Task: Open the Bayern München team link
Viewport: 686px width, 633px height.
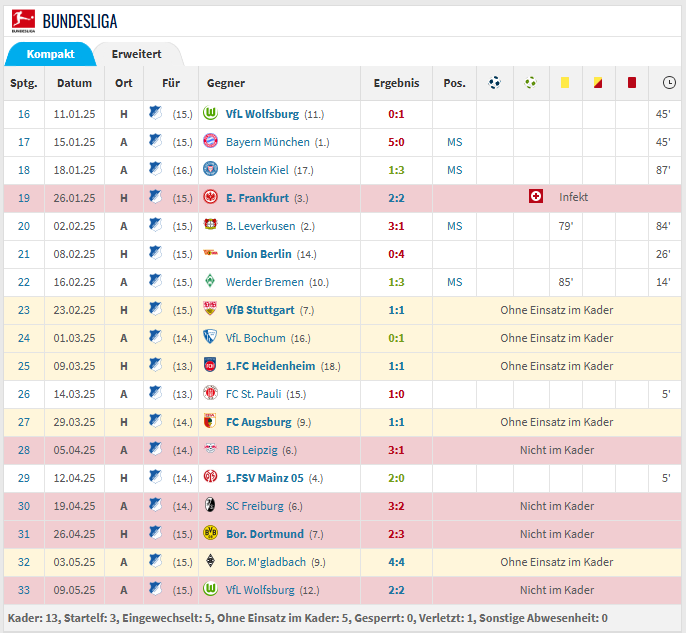Action: [267, 142]
